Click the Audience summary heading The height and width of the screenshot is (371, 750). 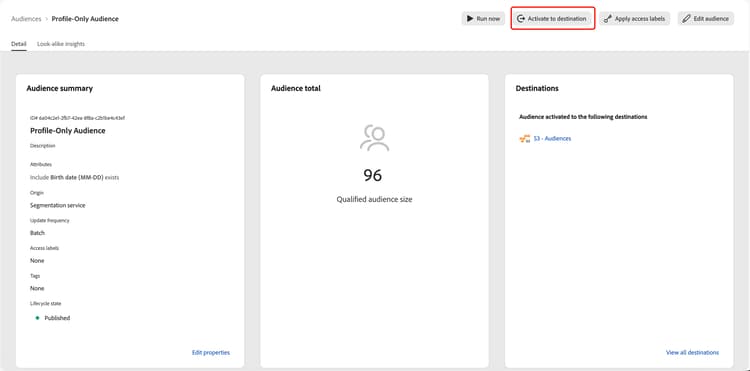pyautogui.click(x=60, y=88)
